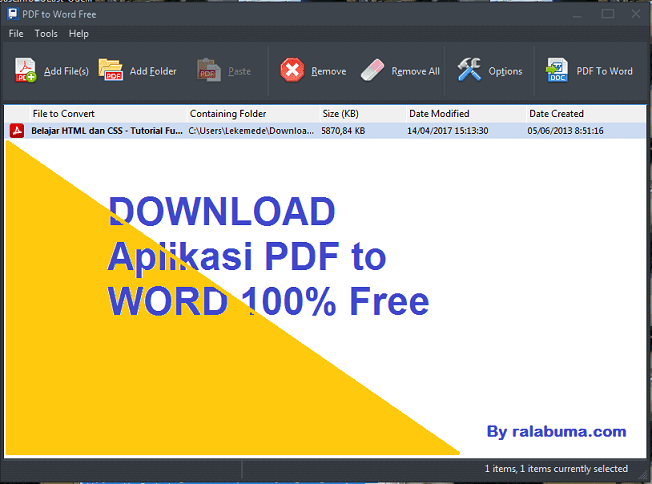
Task: Click the red PDF icon in file row
Action: tap(17, 131)
